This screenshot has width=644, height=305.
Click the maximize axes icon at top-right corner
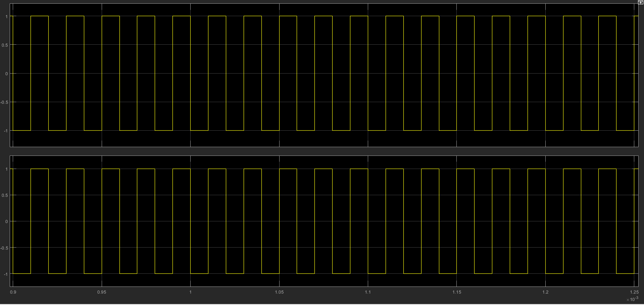[x=640, y=2]
